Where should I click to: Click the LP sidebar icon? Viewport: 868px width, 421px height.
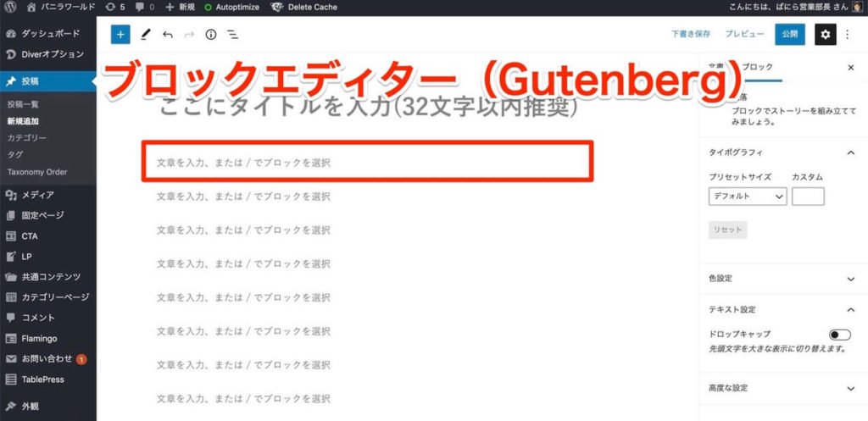[11, 257]
